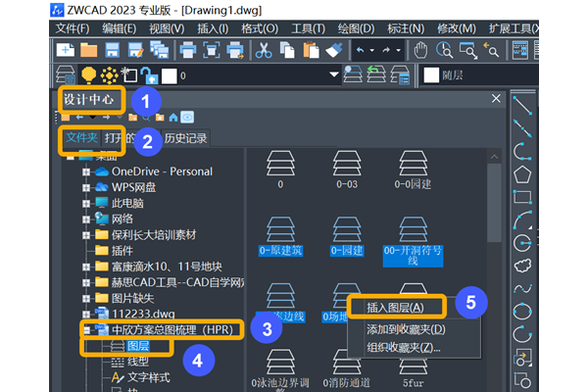588x392 pixels.
Task: Collapse the 中欣方案总图梳理 (HPR) node
Action: tap(86, 328)
